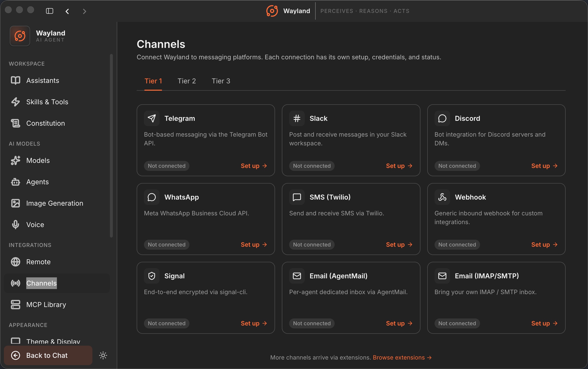
Task: Click the SMS (Twilio) message icon
Action: [x=297, y=197]
